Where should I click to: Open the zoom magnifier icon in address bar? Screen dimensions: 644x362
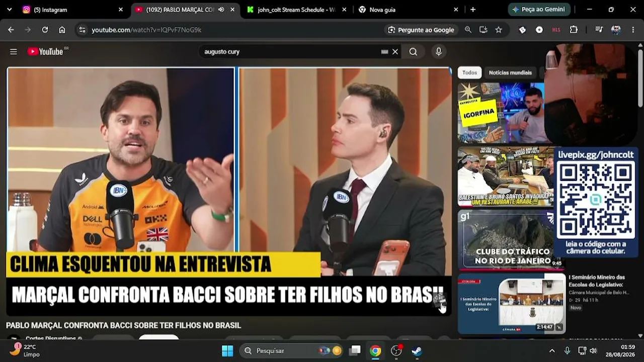pos(468,30)
